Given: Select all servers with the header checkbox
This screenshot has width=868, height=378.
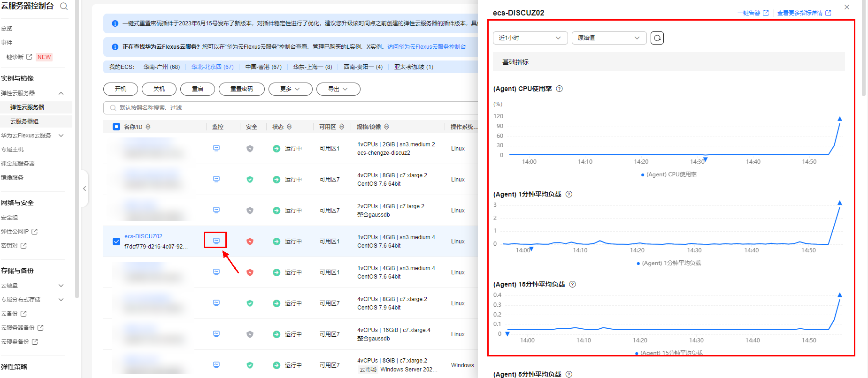Looking at the screenshot, I should [116, 127].
